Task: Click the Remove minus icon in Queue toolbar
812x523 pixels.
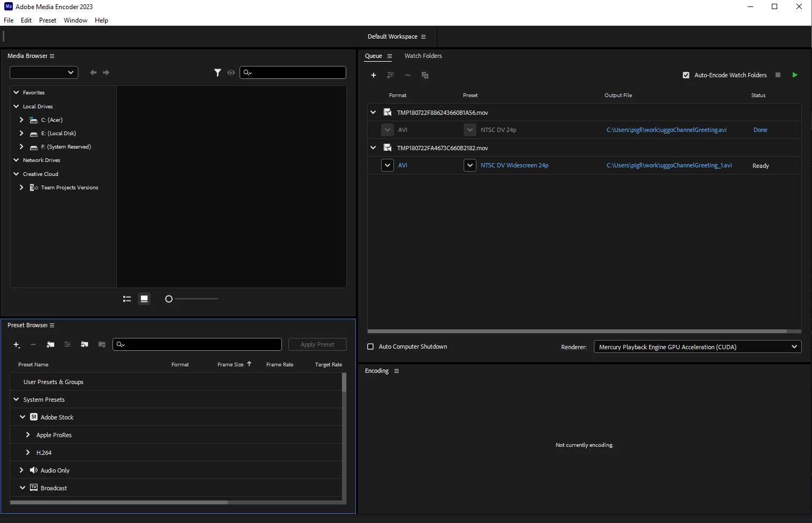Action: pyautogui.click(x=408, y=75)
